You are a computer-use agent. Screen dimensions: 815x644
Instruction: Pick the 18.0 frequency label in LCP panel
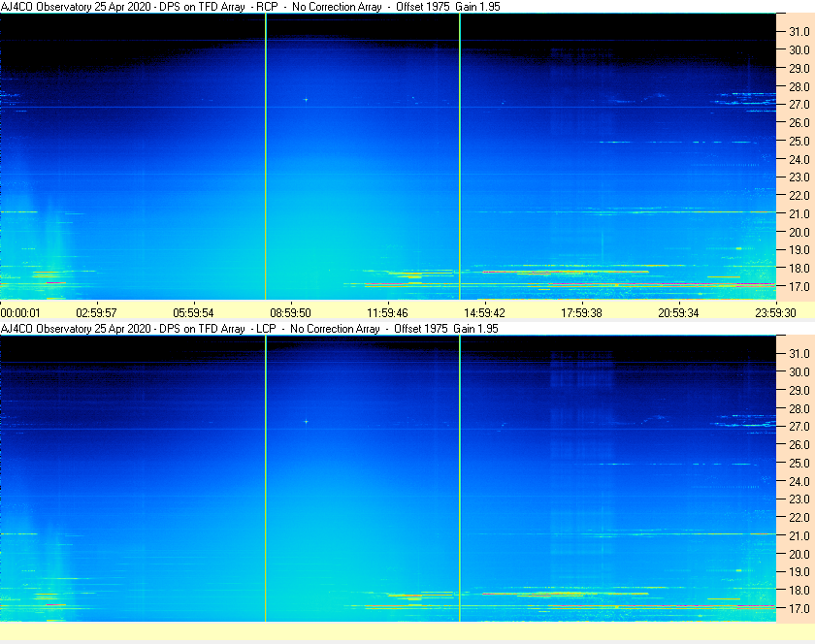[799, 590]
